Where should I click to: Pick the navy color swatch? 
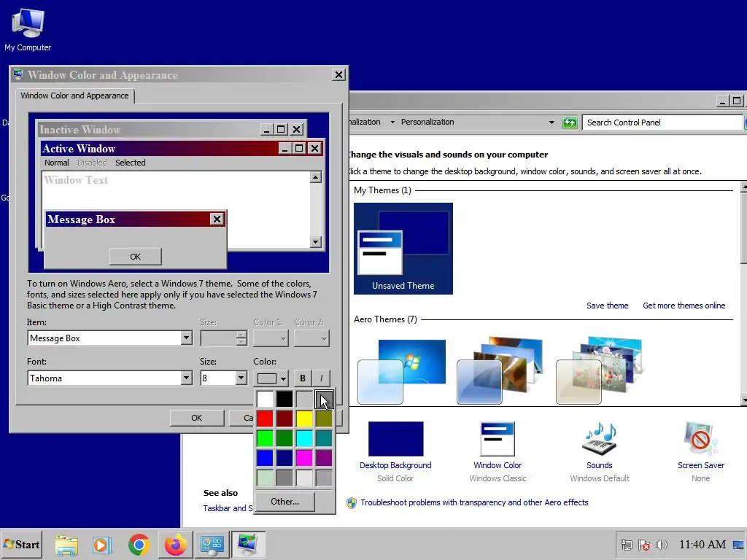pos(285,458)
